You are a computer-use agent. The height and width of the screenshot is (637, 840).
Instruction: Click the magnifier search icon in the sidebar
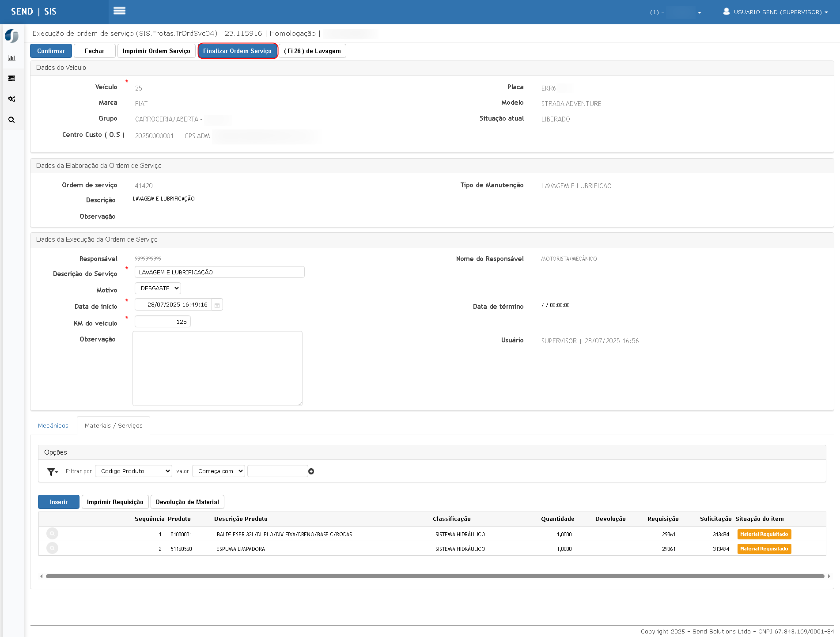tap(12, 120)
